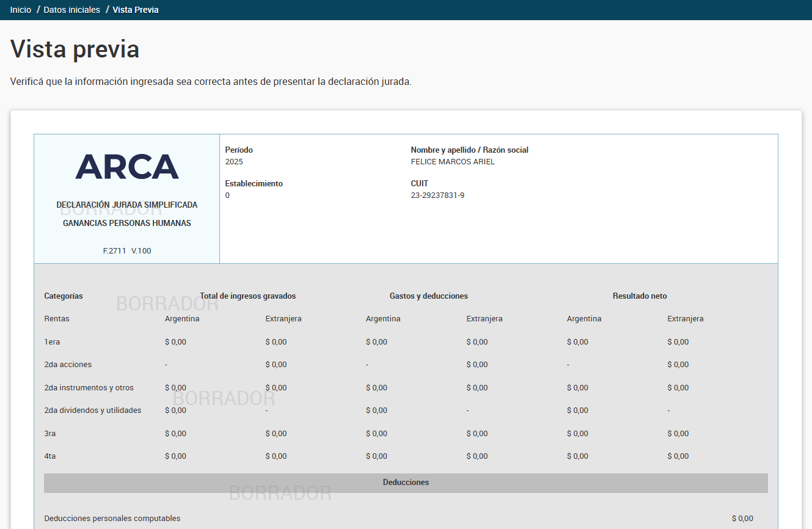Open the Datos iniciales breadcrumb
This screenshot has height=529, width=812.
(x=71, y=10)
